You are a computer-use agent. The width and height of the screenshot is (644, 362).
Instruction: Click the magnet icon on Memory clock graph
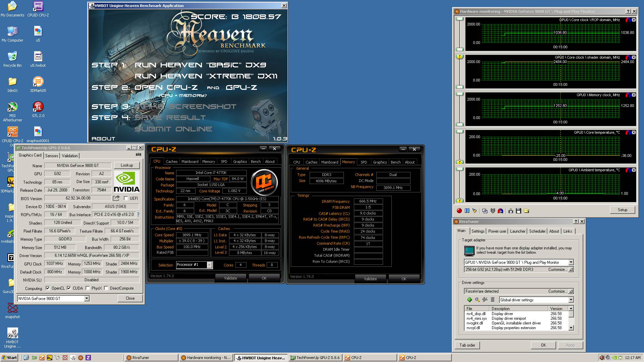pyautogui.click(x=628, y=95)
